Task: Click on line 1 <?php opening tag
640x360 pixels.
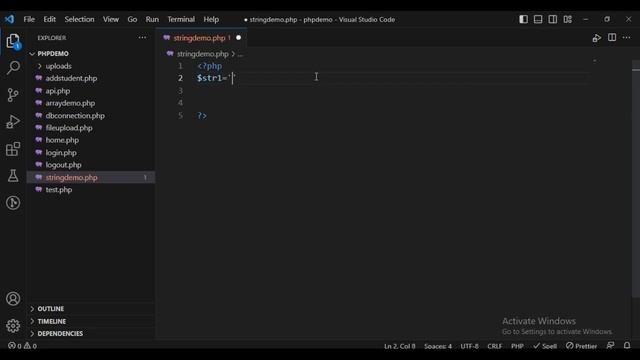Action: pyautogui.click(x=210, y=66)
